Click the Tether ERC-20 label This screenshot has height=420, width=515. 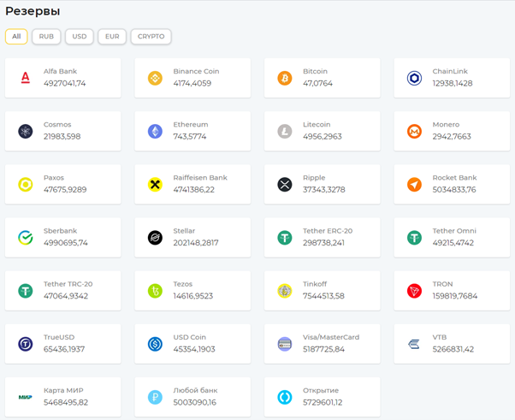click(328, 231)
